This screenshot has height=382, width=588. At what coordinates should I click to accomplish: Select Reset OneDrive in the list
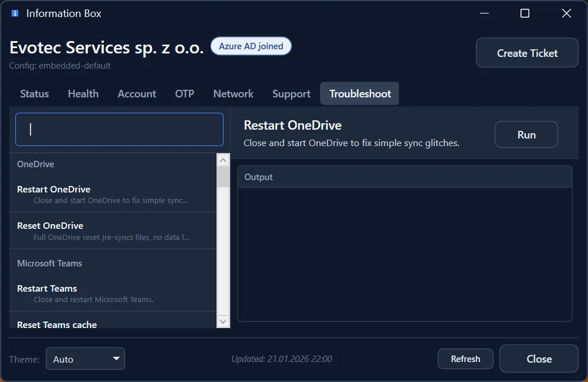[x=113, y=231]
